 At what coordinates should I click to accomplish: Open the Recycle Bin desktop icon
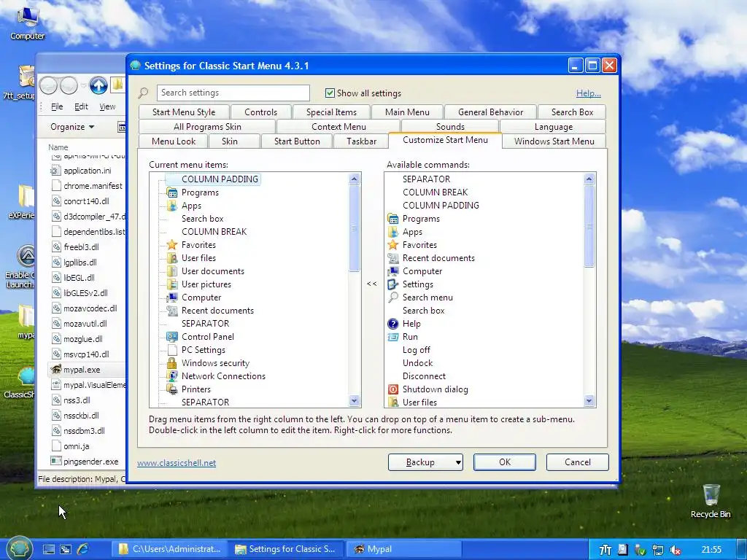pyautogui.click(x=711, y=501)
